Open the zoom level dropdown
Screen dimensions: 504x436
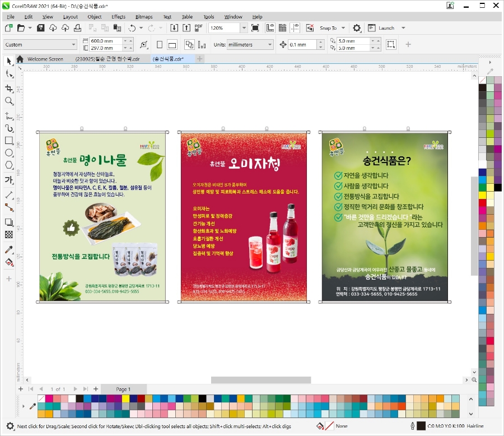tap(244, 28)
